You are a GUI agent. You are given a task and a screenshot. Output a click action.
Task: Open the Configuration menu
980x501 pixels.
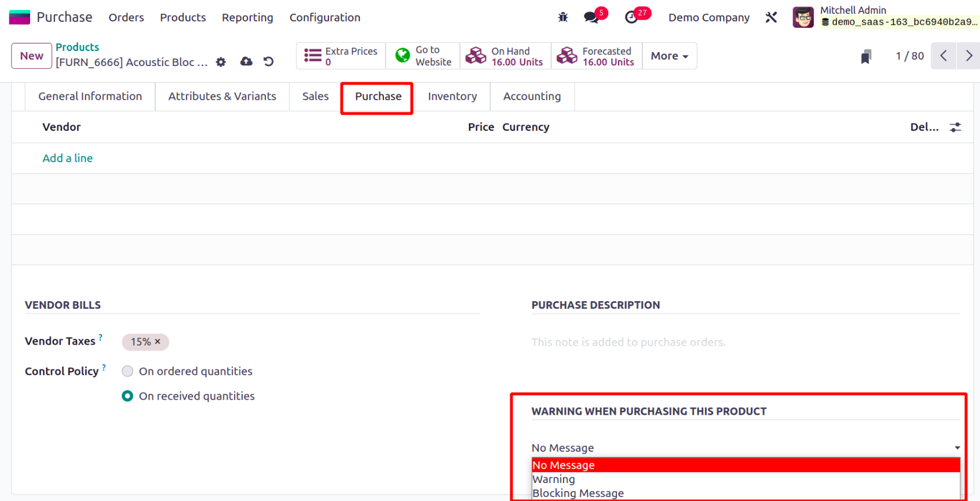[x=324, y=17]
